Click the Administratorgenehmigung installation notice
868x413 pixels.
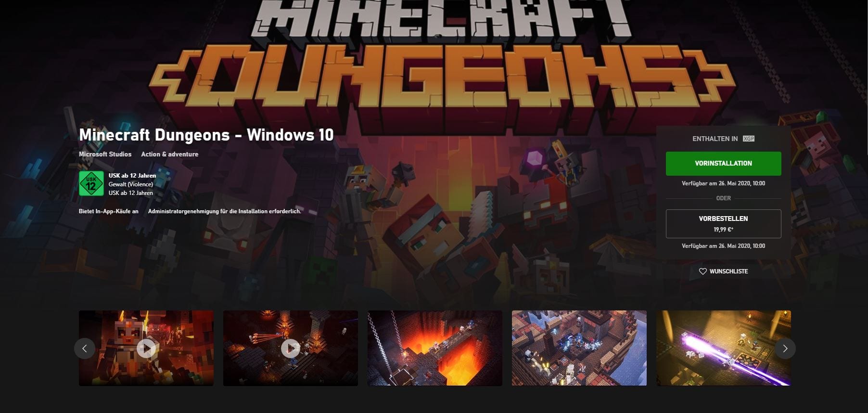(x=224, y=211)
